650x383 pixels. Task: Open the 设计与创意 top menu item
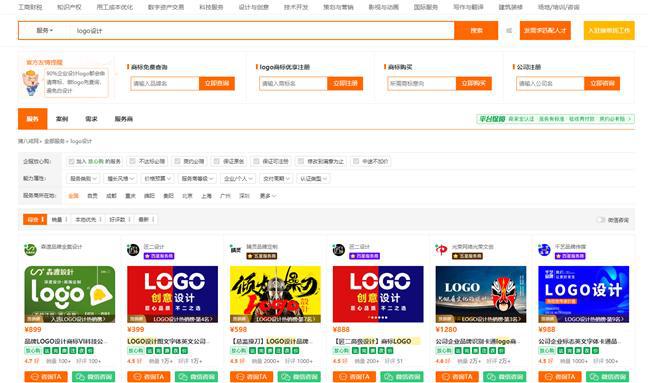(253, 7)
